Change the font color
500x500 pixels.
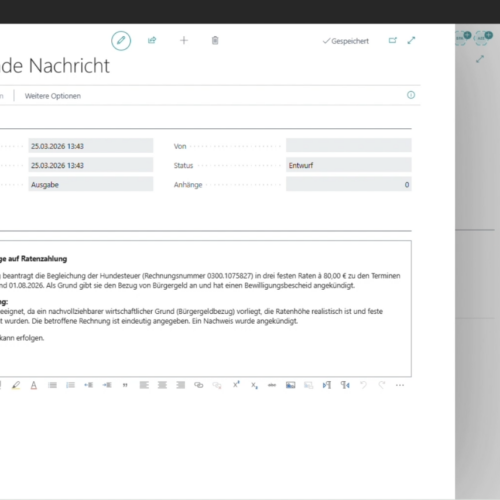click(34, 385)
